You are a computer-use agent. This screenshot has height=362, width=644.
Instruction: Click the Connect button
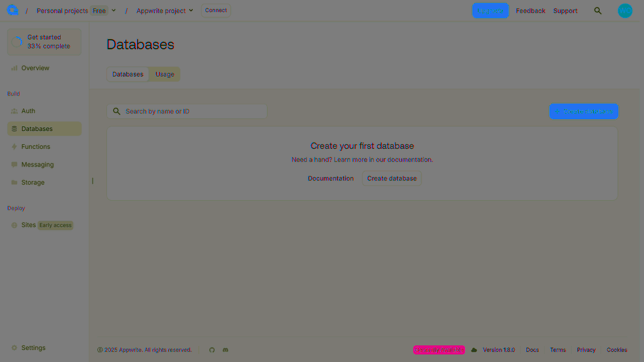point(215,10)
